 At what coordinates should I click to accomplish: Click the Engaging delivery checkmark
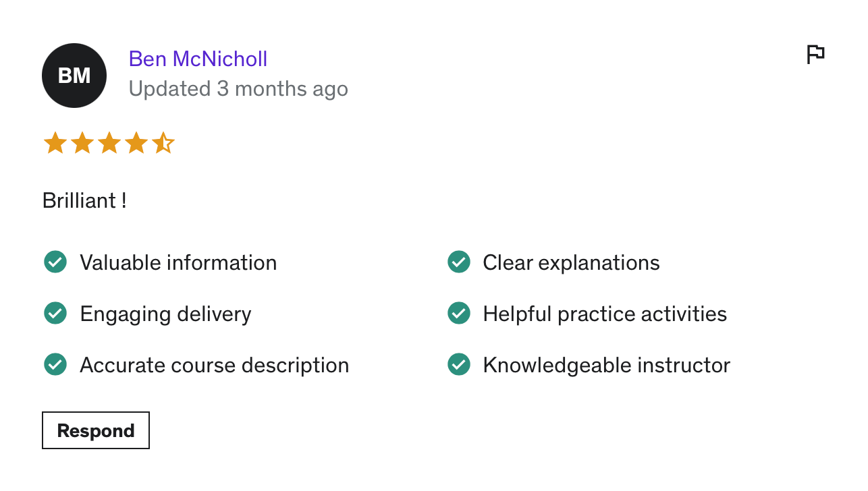(55, 313)
